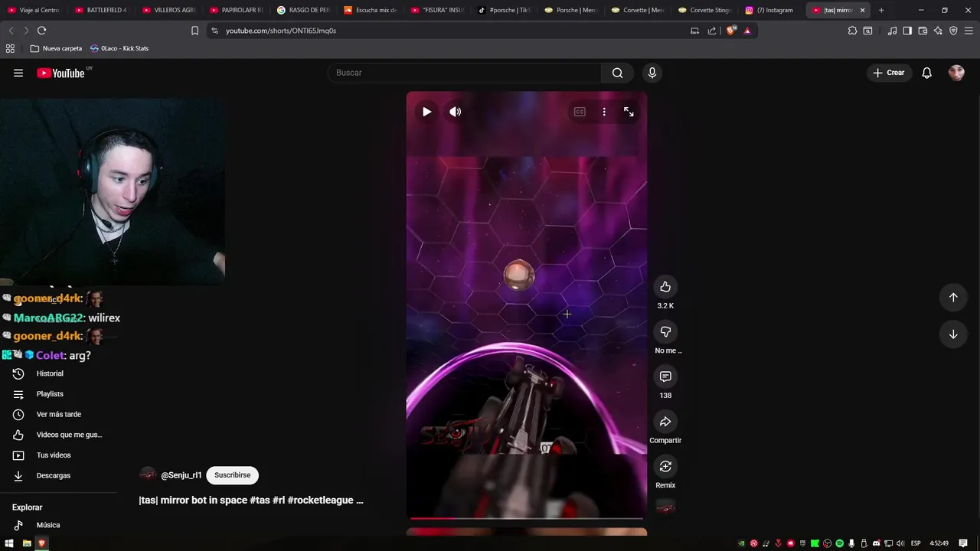Click the address bar URL

click(x=281, y=31)
